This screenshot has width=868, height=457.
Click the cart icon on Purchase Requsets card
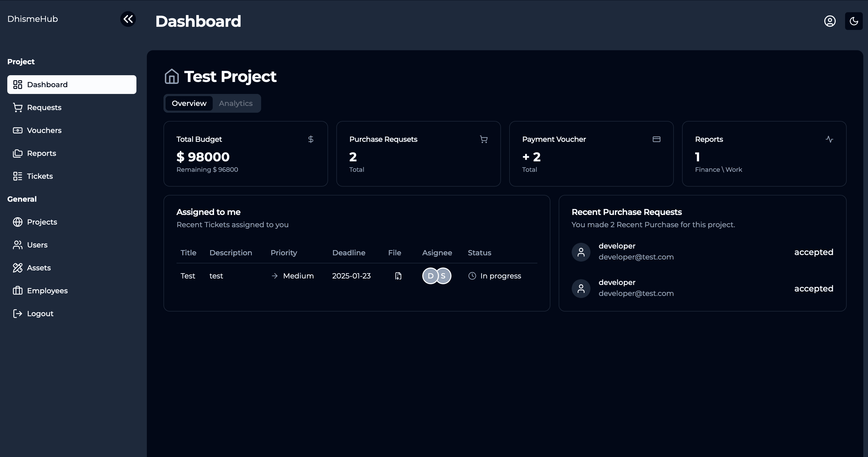(483, 139)
